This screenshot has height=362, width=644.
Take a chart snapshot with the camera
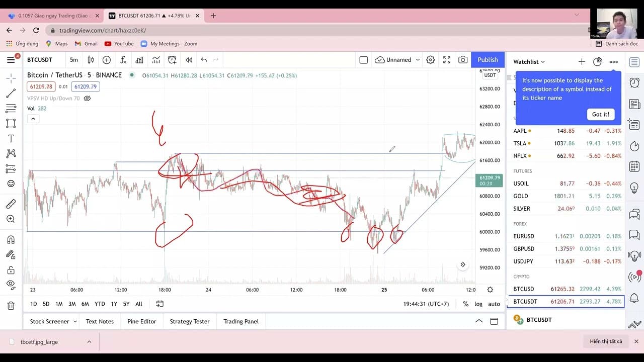click(463, 60)
